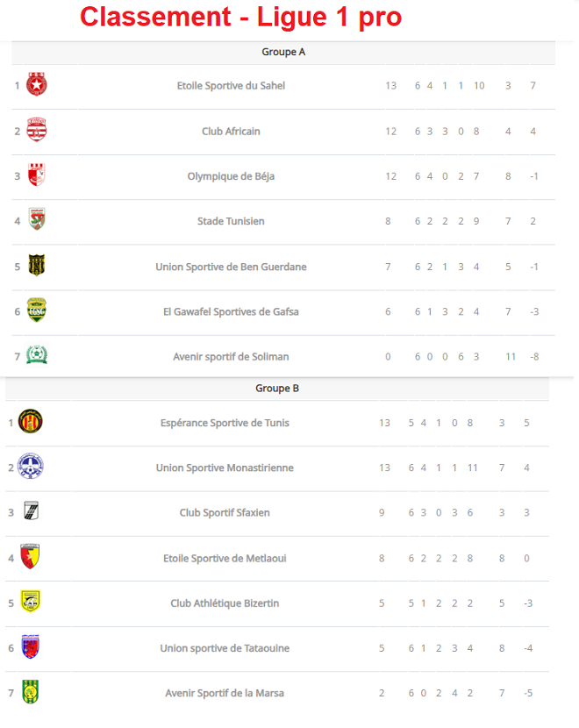Click the Club Africain crest icon

(36, 131)
